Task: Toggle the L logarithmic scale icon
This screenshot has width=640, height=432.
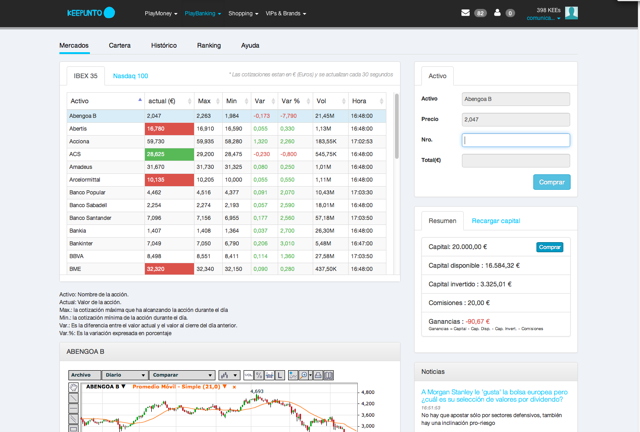Action: [280, 375]
